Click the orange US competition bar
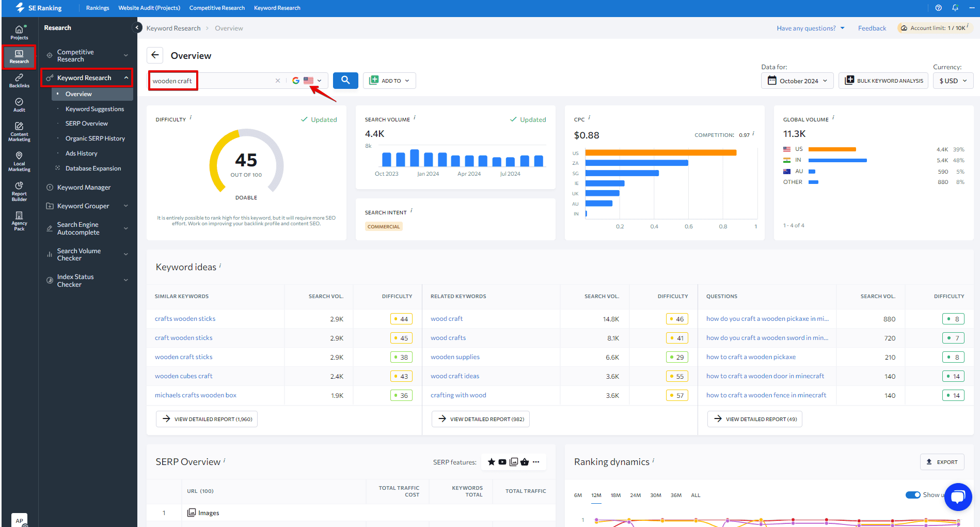The image size is (980, 527). click(661, 152)
